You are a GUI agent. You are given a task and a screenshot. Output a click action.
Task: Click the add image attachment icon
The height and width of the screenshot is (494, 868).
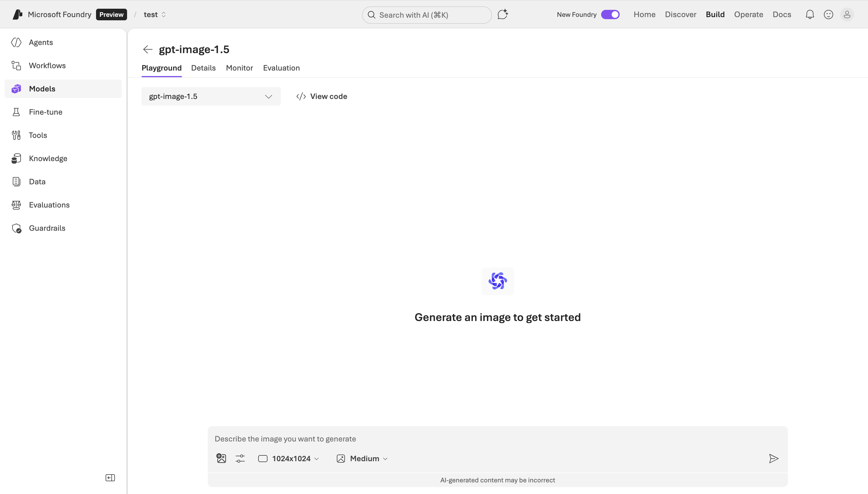click(x=221, y=458)
